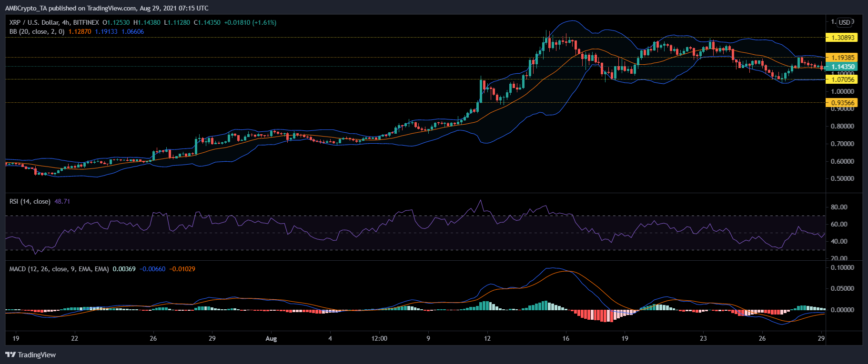Click the 0.93566 price level label
Screen dimensions: 868x364
tap(842, 103)
